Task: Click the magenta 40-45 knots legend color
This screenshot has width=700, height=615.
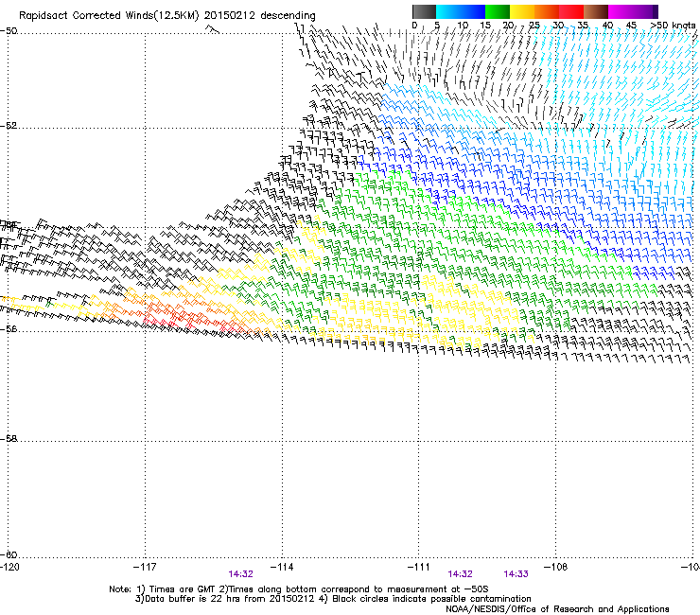Action: [x=621, y=11]
